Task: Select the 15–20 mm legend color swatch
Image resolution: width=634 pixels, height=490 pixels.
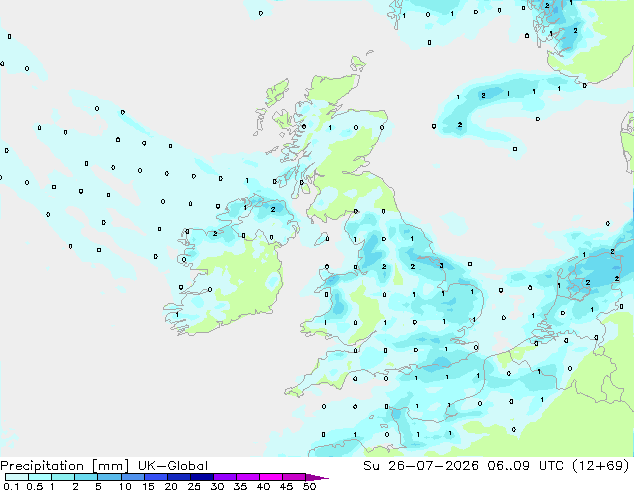Action: click(x=156, y=477)
